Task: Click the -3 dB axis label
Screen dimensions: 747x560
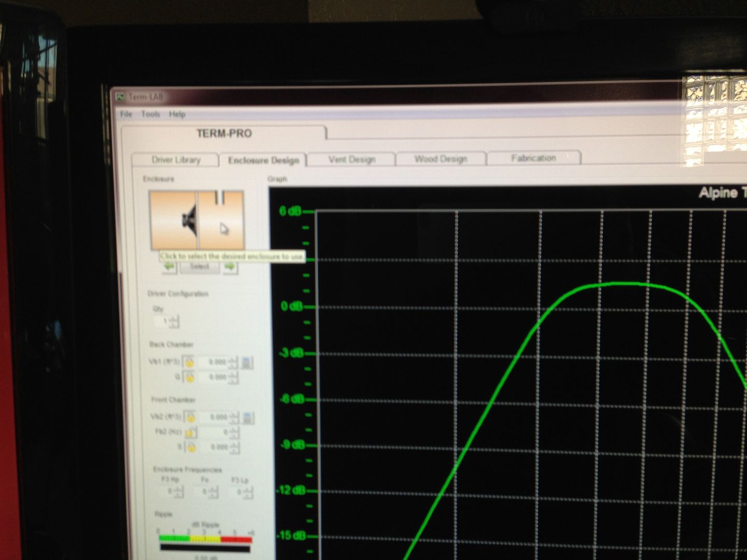Action: pos(291,353)
